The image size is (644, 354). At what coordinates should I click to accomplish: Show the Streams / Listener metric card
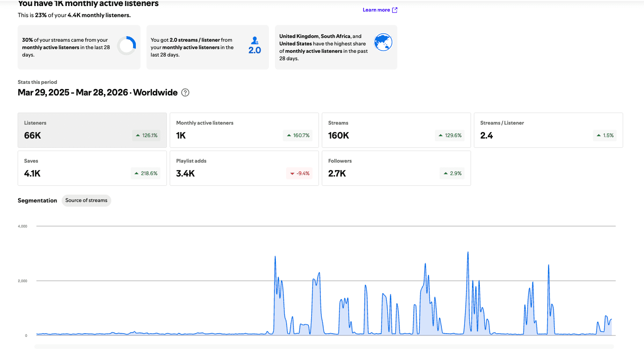click(x=548, y=130)
